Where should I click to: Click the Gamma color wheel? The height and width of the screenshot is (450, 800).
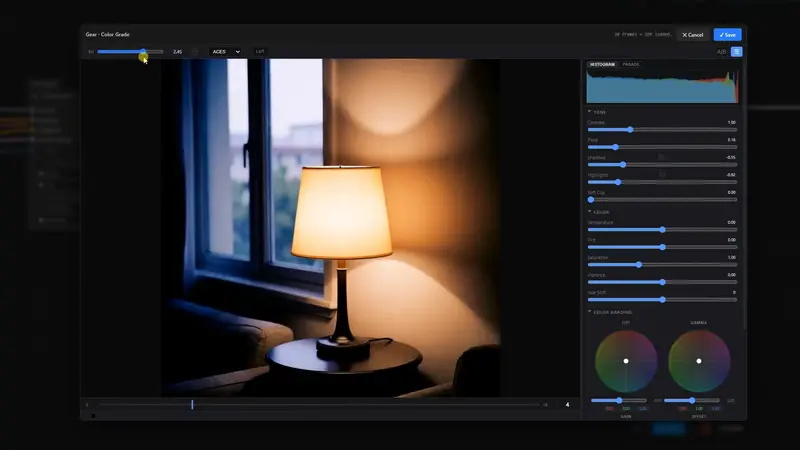coord(698,361)
